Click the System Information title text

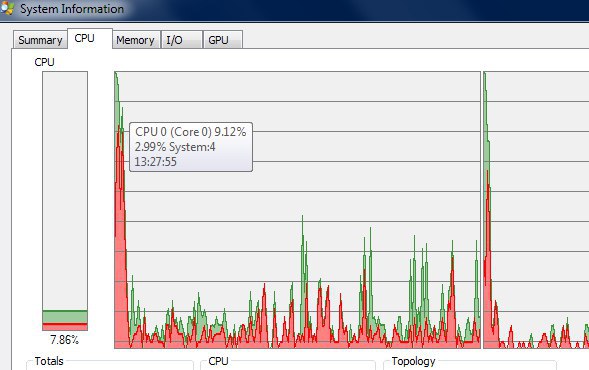click(72, 9)
